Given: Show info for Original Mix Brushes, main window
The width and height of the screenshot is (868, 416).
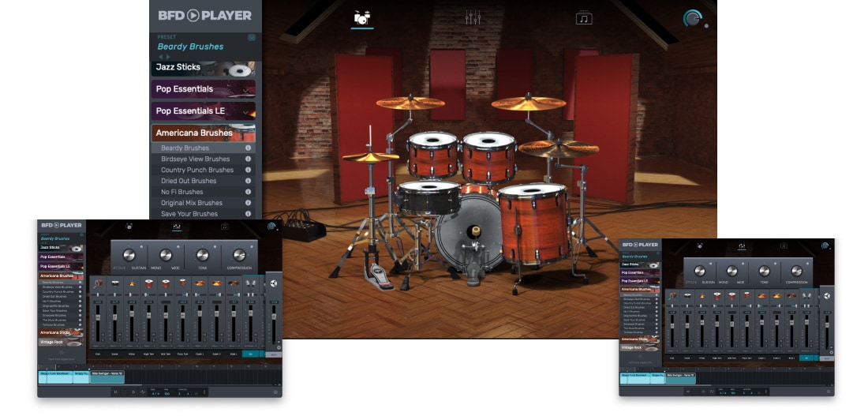Looking at the screenshot, I should coord(248,203).
